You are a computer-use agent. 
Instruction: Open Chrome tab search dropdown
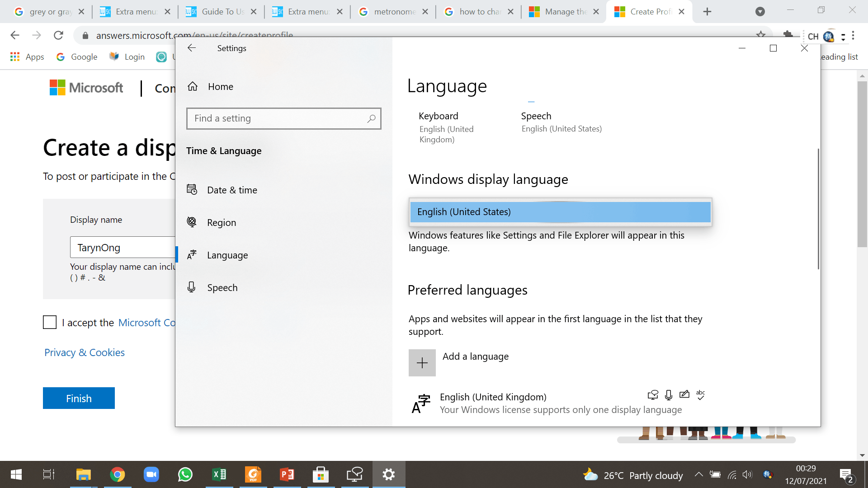coord(760,12)
